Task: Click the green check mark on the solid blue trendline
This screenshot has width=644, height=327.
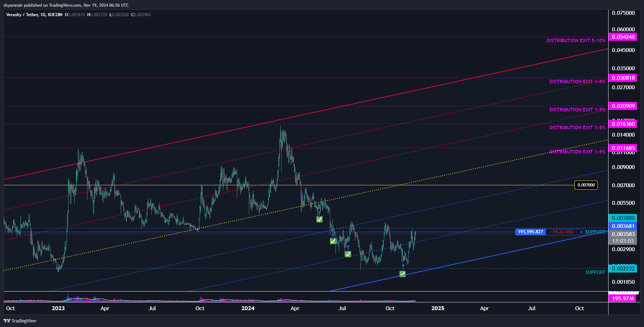Action: point(403,274)
